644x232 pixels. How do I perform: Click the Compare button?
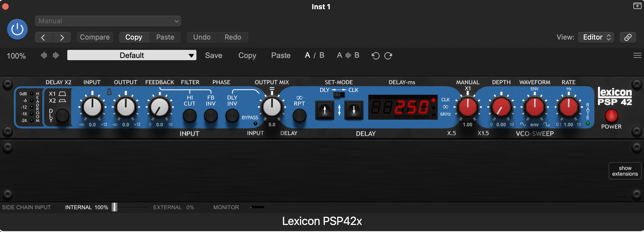coord(95,37)
